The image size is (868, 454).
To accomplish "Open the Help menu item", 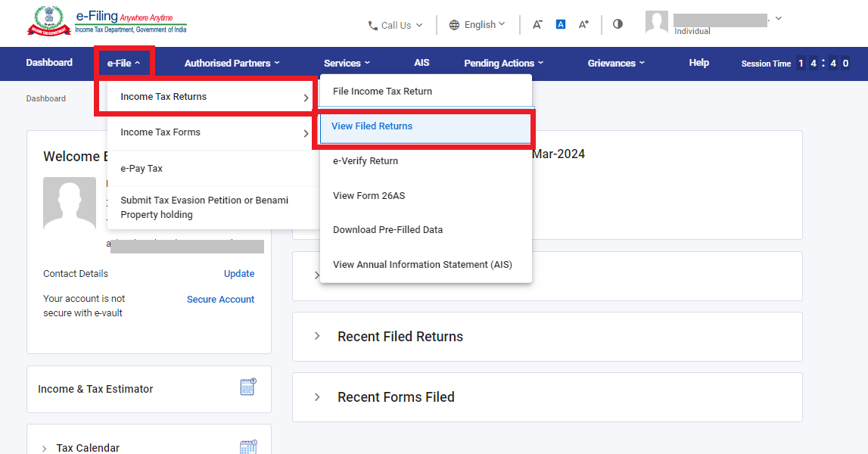I will click(698, 63).
